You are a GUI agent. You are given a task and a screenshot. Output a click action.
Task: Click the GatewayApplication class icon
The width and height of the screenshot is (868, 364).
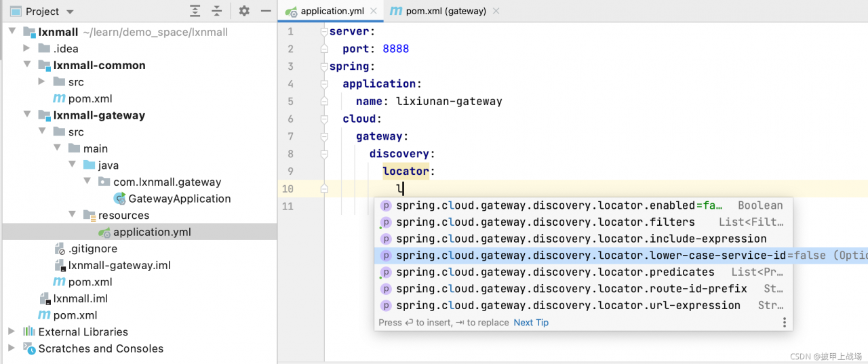(119, 199)
